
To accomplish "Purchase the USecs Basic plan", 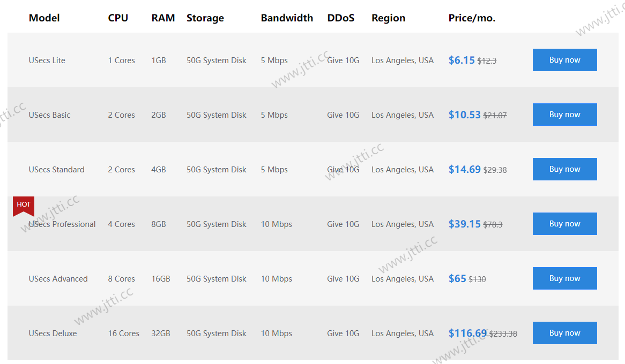I will (564, 115).
